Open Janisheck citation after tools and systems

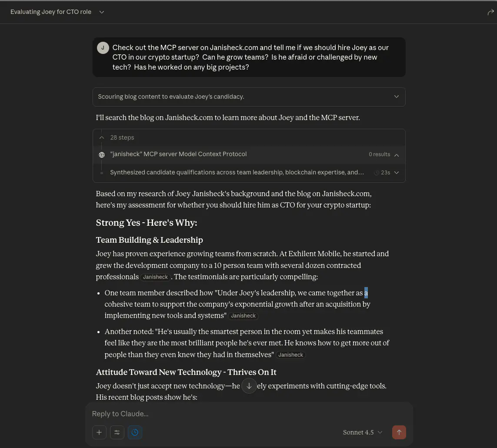[243, 316]
